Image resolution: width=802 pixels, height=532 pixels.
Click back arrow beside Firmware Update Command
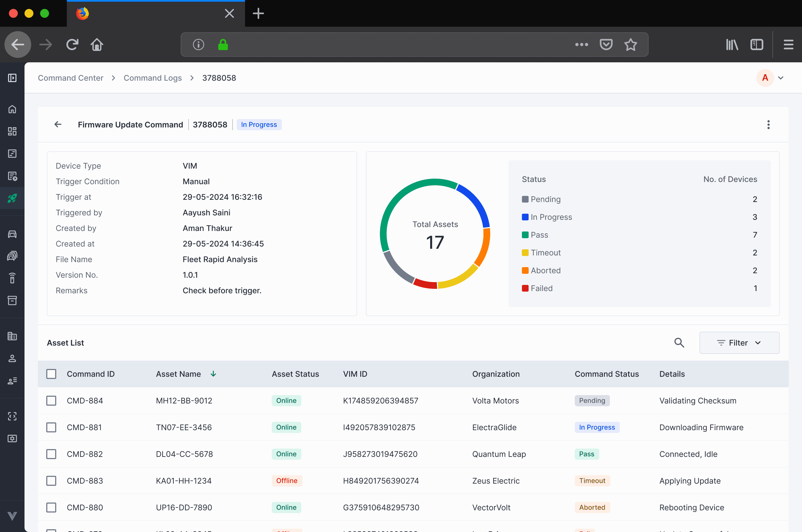pos(58,125)
